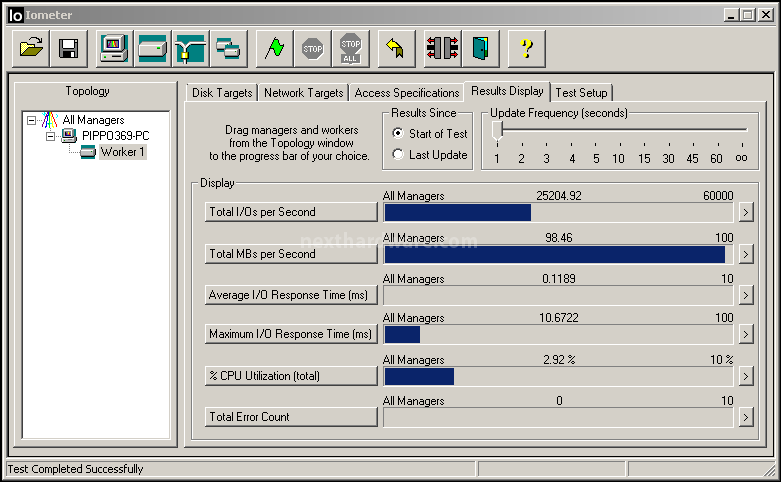Click the PIPPO369-PC computer icon

pyautogui.click(x=69, y=135)
